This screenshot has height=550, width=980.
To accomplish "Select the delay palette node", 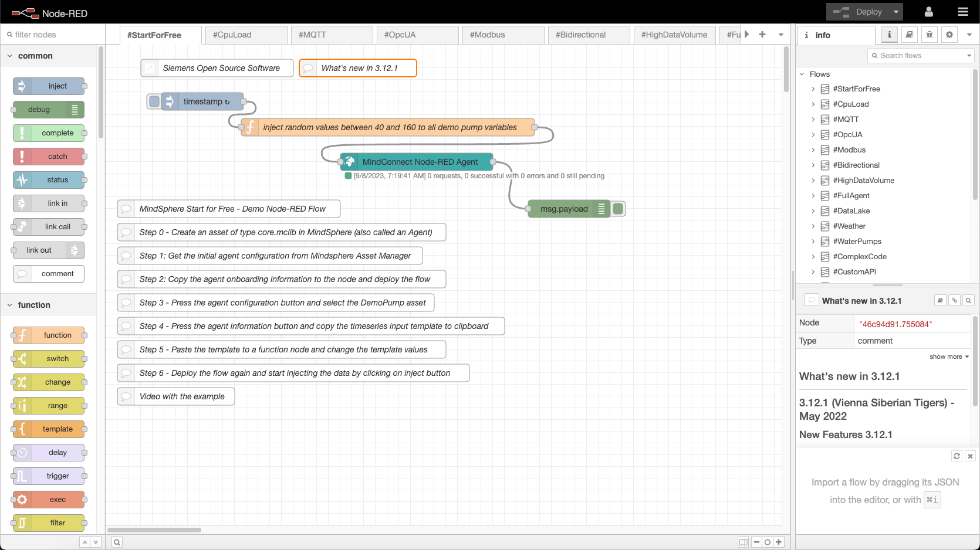I will click(49, 453).
